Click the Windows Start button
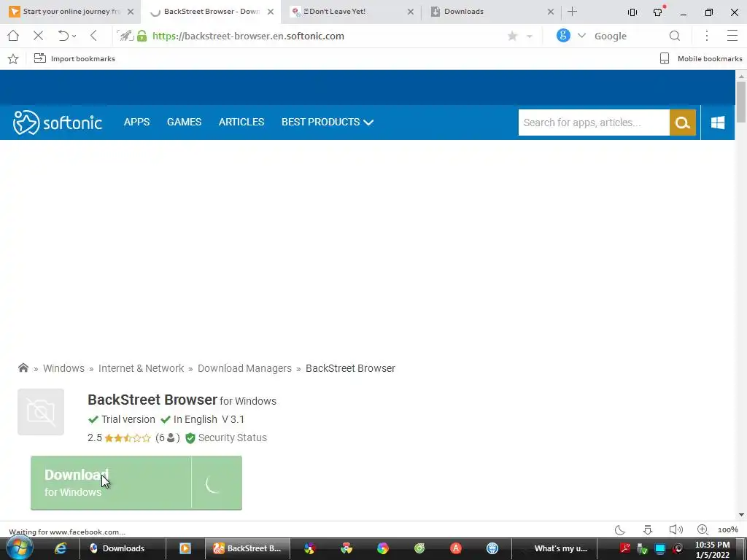The image size is (747, 560). pyautogui.click(x=19, y=548)
